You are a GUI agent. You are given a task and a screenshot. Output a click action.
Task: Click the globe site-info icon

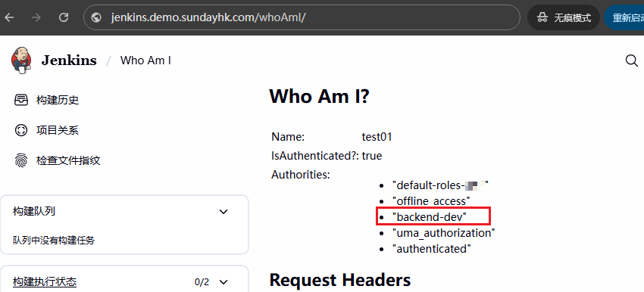click(96, 17)
